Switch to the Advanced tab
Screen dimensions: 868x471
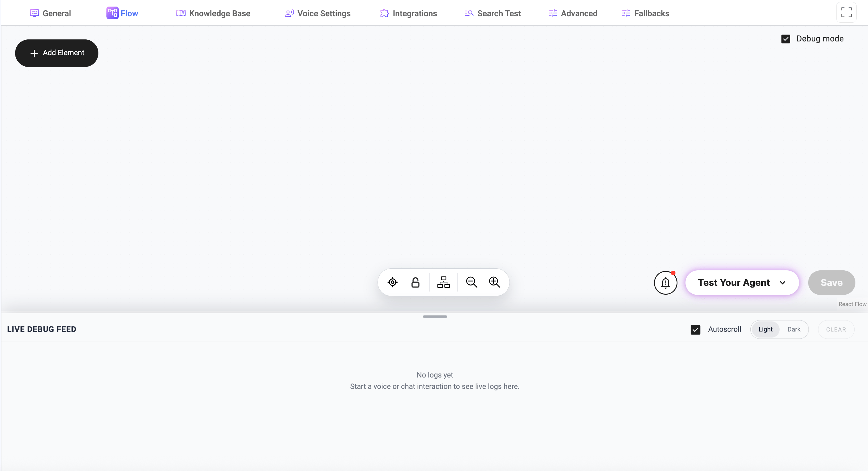[573, 13]
